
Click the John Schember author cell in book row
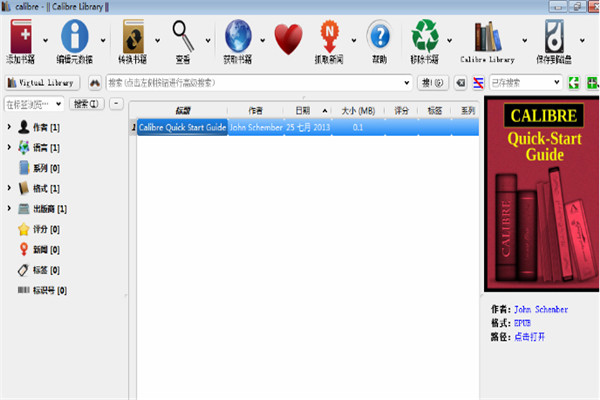(256, 127)
